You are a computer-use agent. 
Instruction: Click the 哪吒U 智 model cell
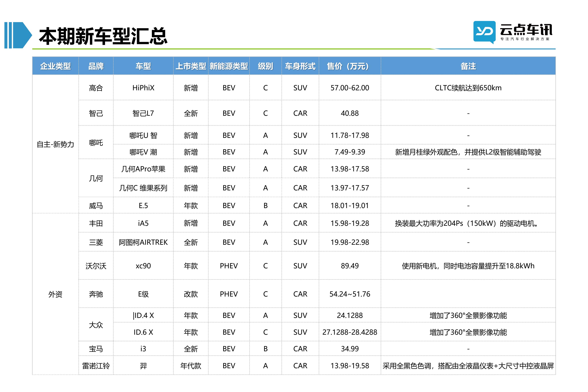143,135
